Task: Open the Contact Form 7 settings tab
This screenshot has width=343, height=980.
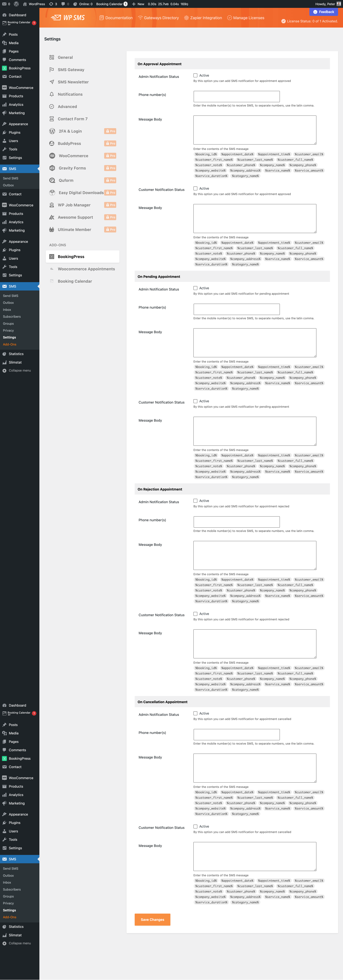Action: tap(83, 119)
